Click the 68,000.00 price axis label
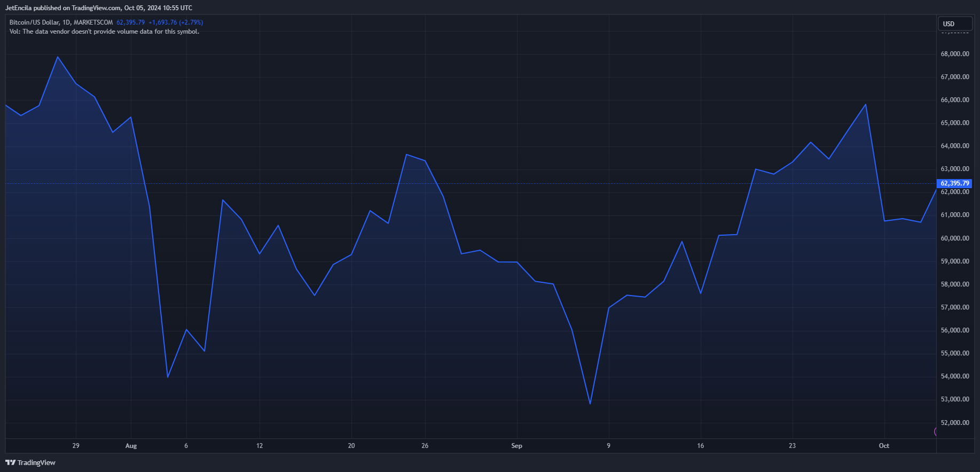The height and width of the screenshot is (472, 980). [x=954, y=54]
